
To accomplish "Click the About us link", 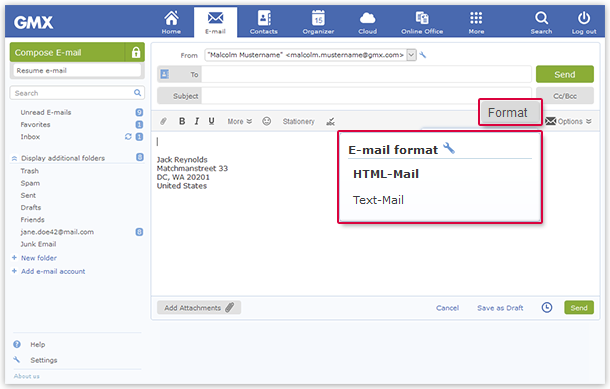I will click(26, 376).
